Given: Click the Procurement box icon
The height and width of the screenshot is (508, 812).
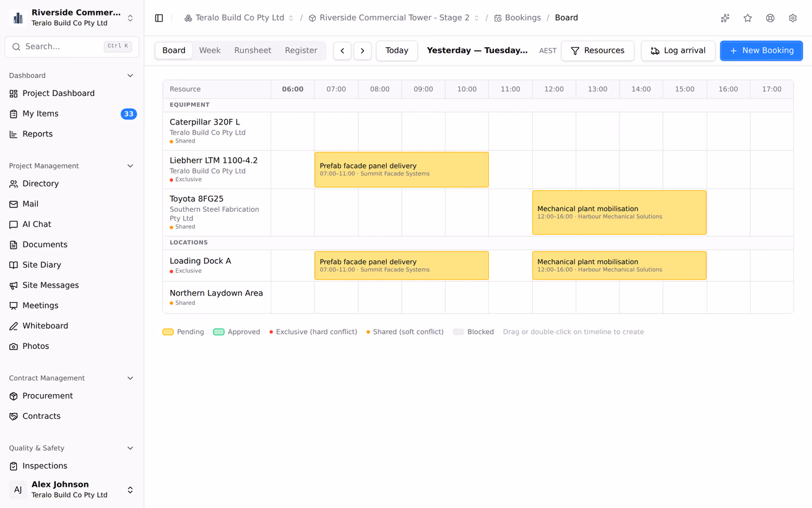Looking at the screenshot, I should 14,396.
